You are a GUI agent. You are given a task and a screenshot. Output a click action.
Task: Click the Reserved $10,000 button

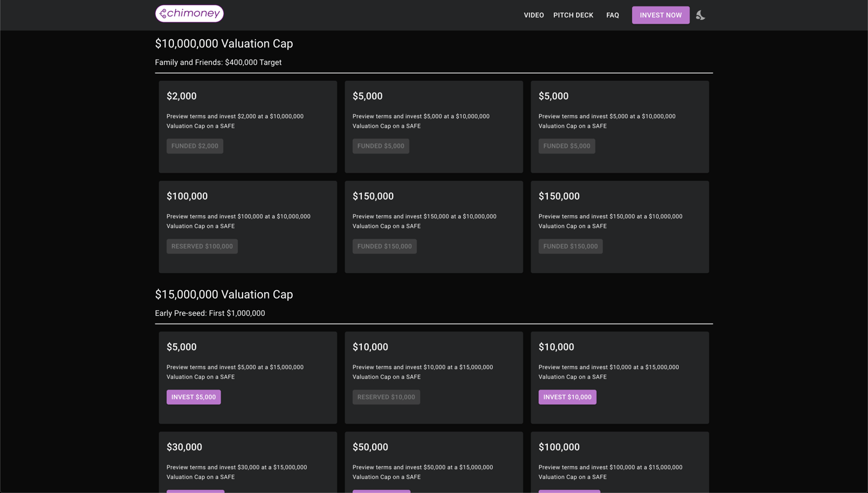[x=386, y=397]
